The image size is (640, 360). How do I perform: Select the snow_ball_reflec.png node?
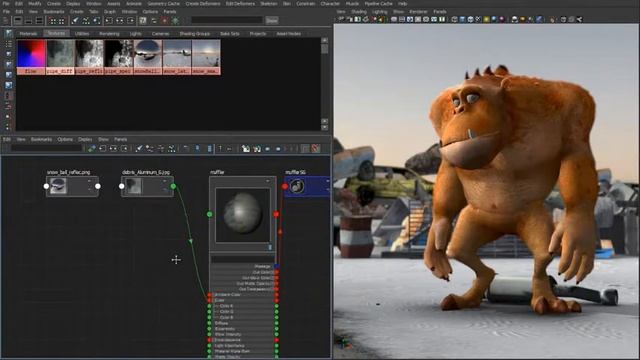pyautogui.click(x=72, y=187)
